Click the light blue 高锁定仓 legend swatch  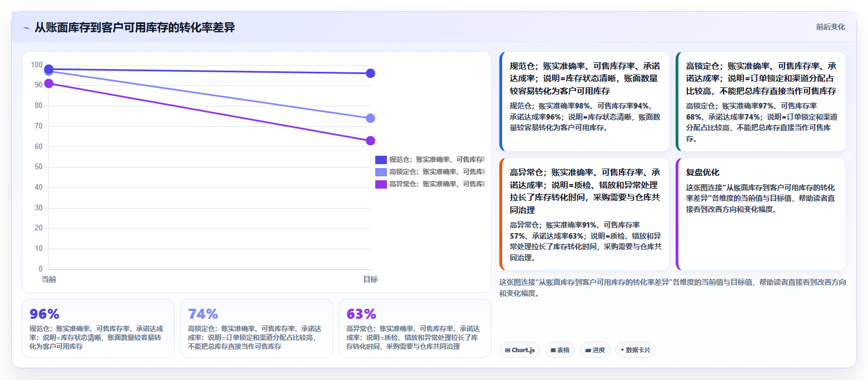[381, 172]
